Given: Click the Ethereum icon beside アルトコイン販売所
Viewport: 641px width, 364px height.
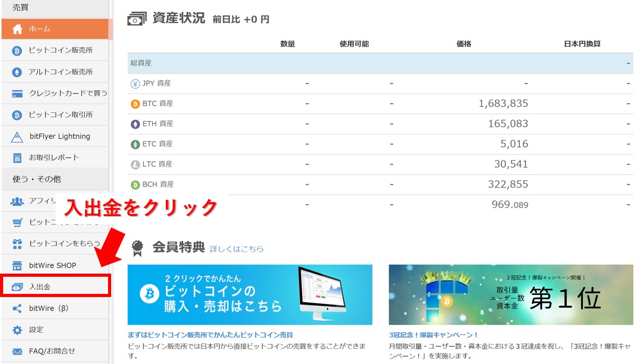Looking at the screenshot, I should [17, 72].
